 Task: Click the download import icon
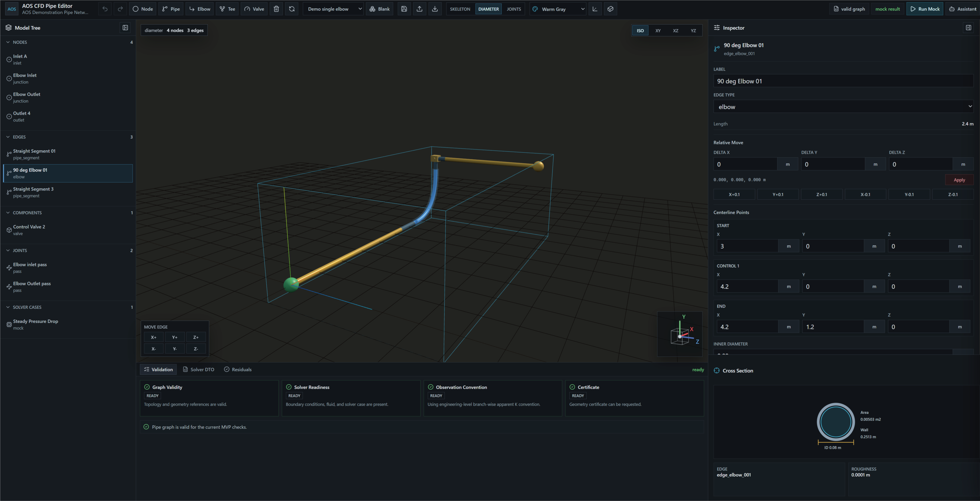click(x=435, y=9)
